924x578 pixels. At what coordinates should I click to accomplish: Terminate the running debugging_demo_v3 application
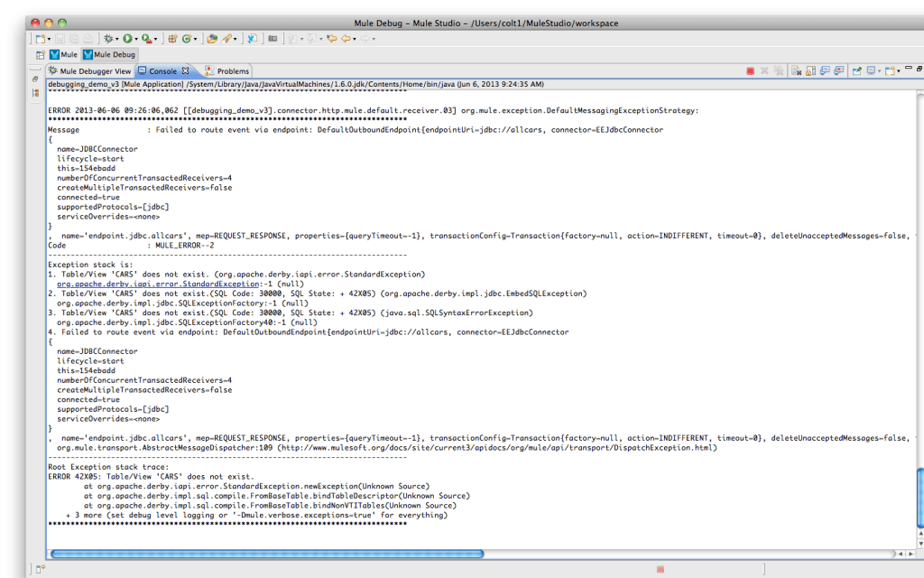click(751, 72)
